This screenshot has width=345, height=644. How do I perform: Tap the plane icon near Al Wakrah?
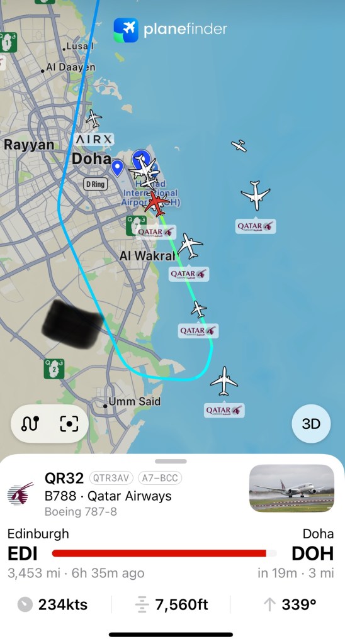pyautogui.click(x=190, y=246)
